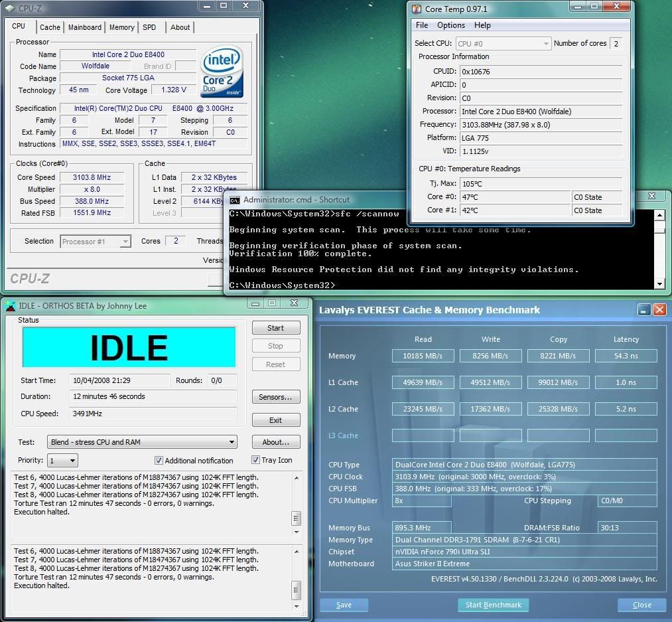
Task: Click the cmd window title bar icon
Action: 234,200
